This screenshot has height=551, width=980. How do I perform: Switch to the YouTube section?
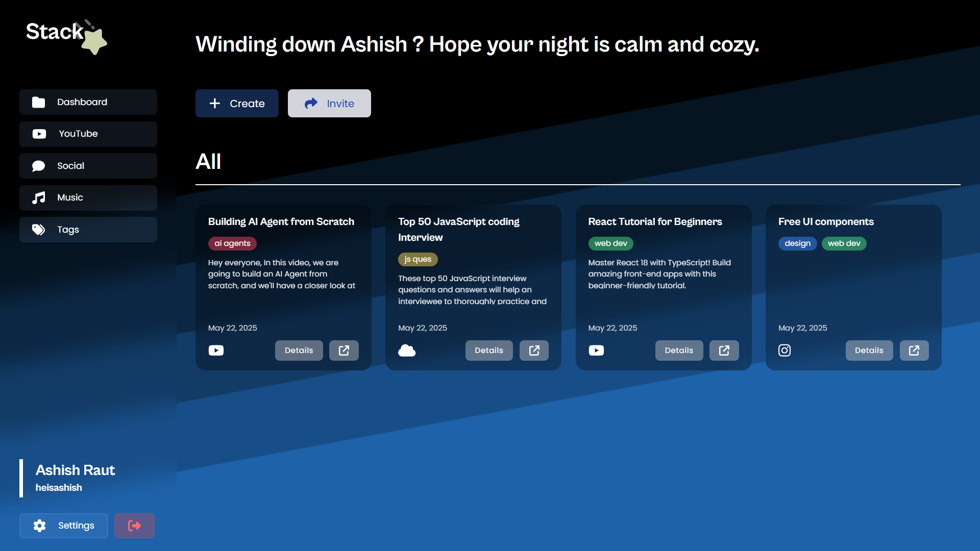pyautogui.click(x=88, y=134)
